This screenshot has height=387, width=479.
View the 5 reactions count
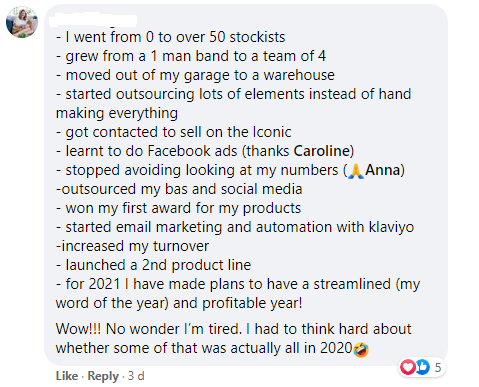pos(438,367)
